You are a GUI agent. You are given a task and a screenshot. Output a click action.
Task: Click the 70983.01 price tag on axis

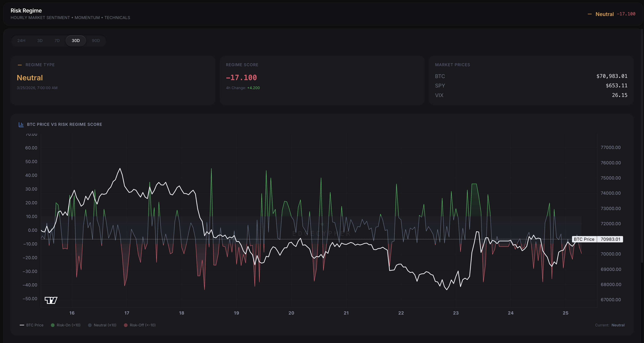coord(610,239)
